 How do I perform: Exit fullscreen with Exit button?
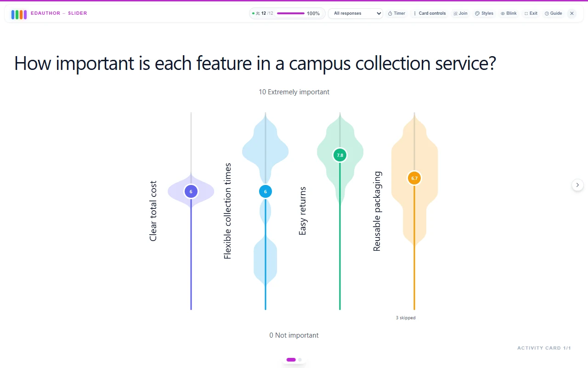click(x=531, y=13)
